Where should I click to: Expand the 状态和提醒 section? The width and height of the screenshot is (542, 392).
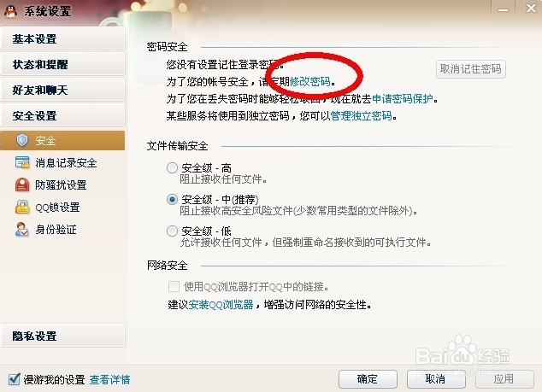point(63,64)
